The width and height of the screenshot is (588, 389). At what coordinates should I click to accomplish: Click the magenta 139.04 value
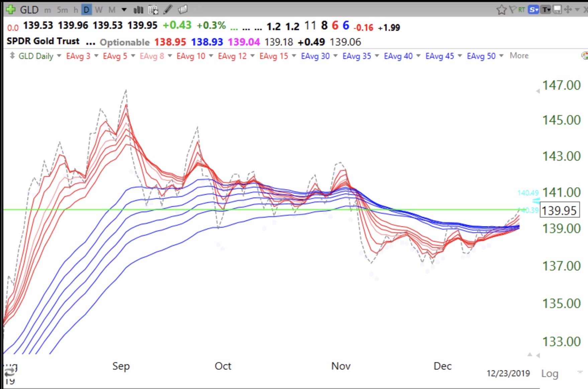244,42
